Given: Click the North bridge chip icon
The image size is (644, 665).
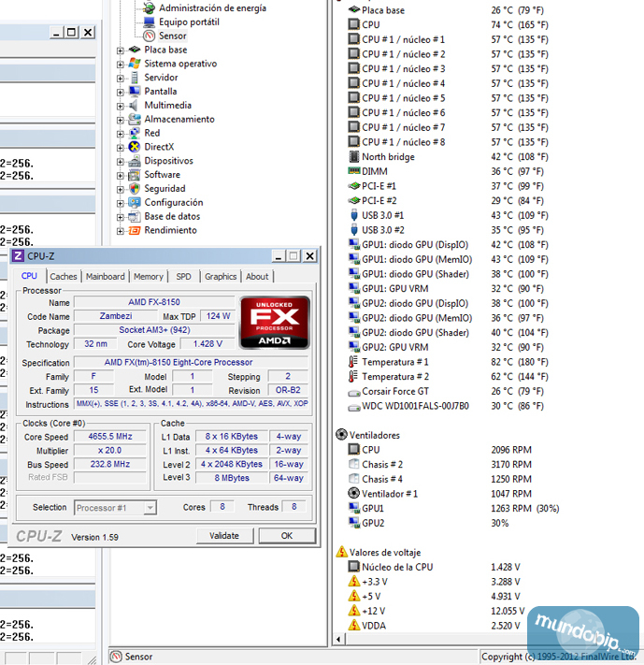Looking at the screenshot, I should click(x=353, y=156).
